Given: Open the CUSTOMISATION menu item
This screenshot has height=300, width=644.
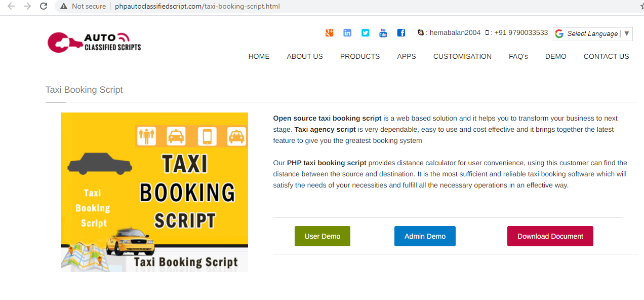Looking at the screenshot, I should (462, 56).
